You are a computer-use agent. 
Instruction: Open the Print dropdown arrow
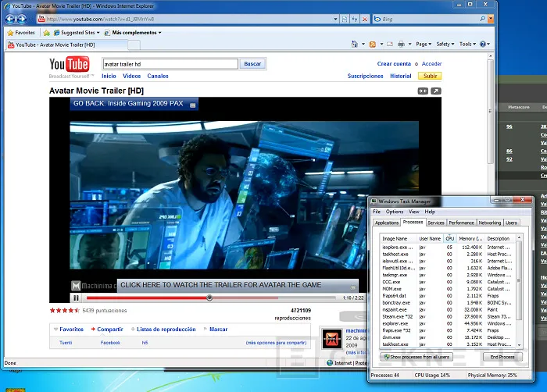[409, 44]
